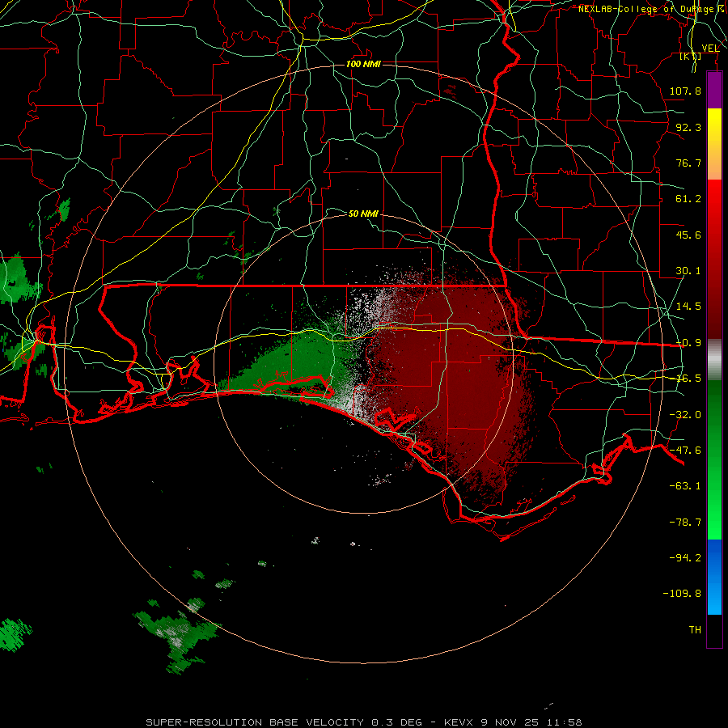Viewport: 728px width, 728px height.
Task: Click the -63.1 value on velocity scale
Action: 685,486
